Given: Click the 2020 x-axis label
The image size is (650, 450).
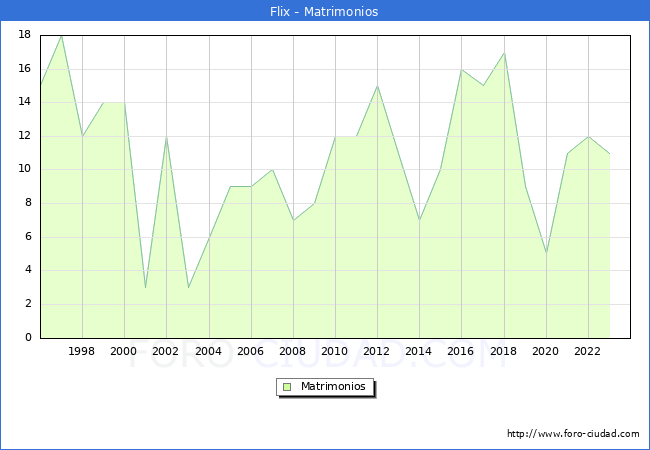Looking at the screenshot, I should coord(546,352).
